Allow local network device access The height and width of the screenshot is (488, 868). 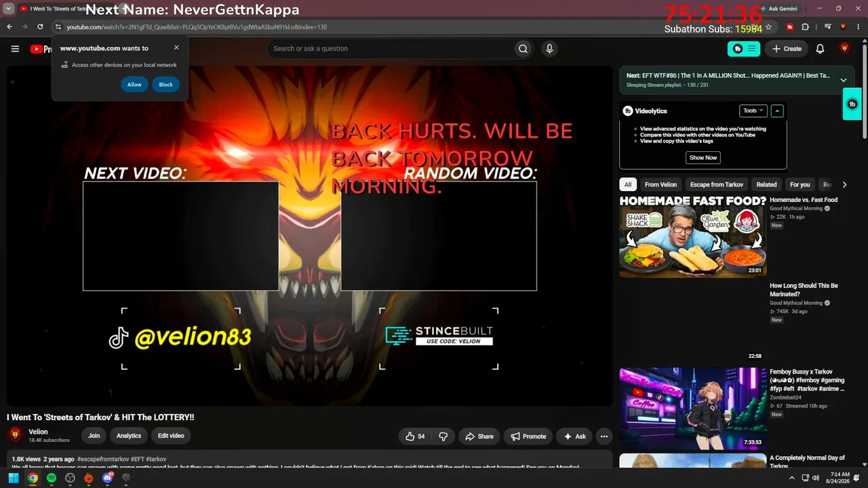[x=134, y=85]
